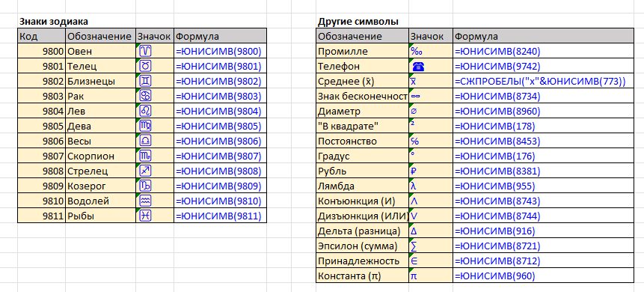Select formula cell =ЮНИСИМВ(9810)

tap(221, 201)
